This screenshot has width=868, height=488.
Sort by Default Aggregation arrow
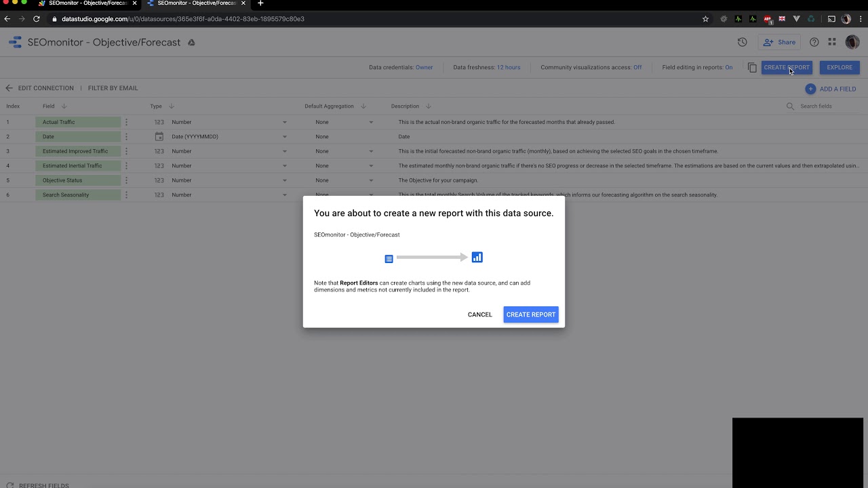[x=363, y=106]
